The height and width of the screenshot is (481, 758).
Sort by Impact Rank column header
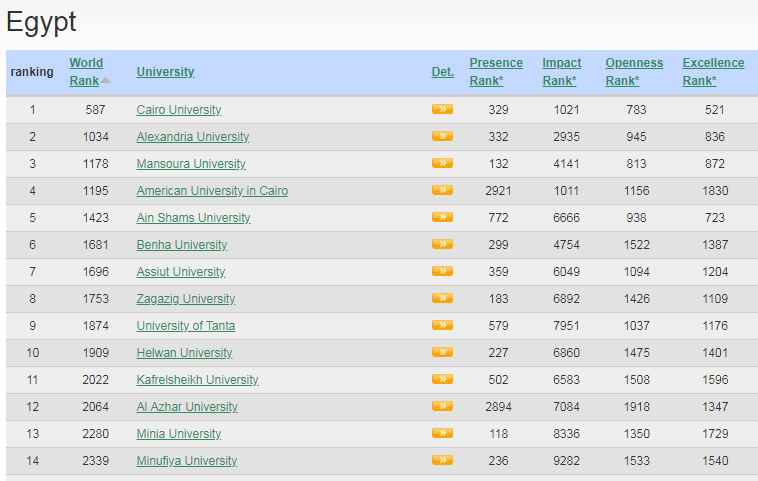click(x=561, y=71)
